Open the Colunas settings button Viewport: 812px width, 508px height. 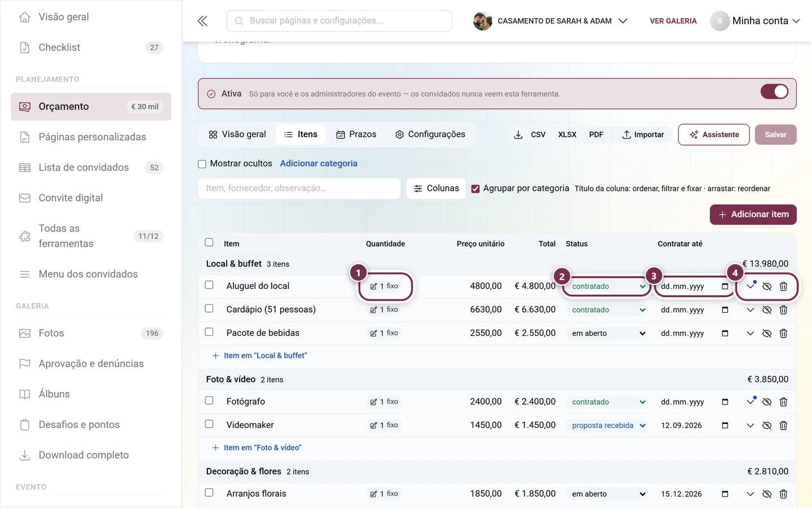click(x=436, y=189)
